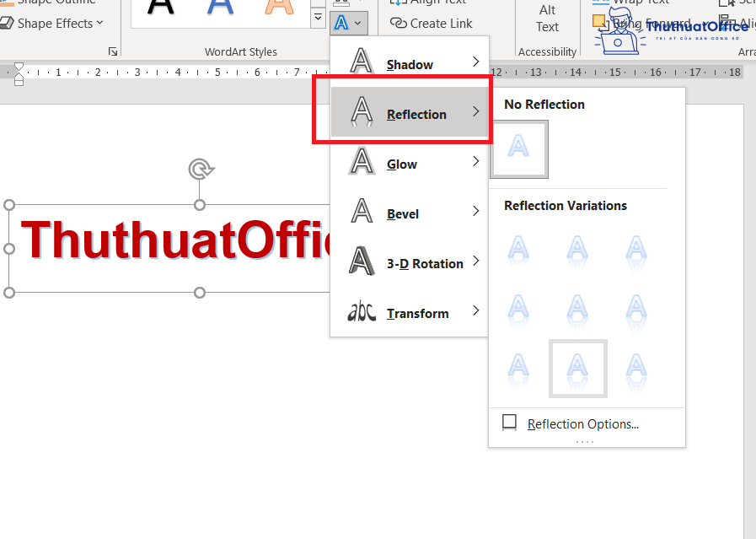The width and height of the screenshot is (756, 539).
Task: Toggle the Text Effects dropdown button
Action: click(x=349, y=23)
